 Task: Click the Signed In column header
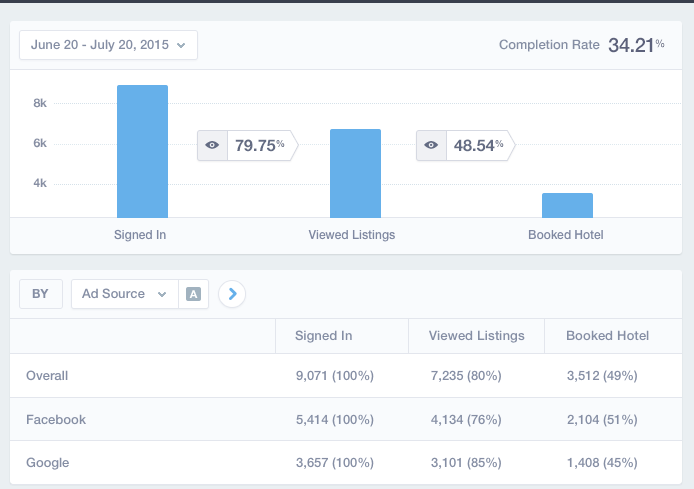(x=323, y=336)
